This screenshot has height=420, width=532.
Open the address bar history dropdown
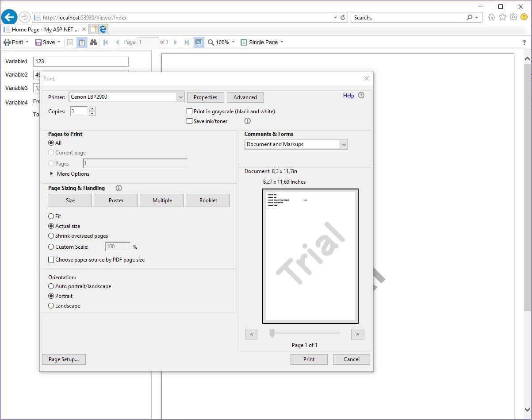pyautogui.click(x=335, y=18)
